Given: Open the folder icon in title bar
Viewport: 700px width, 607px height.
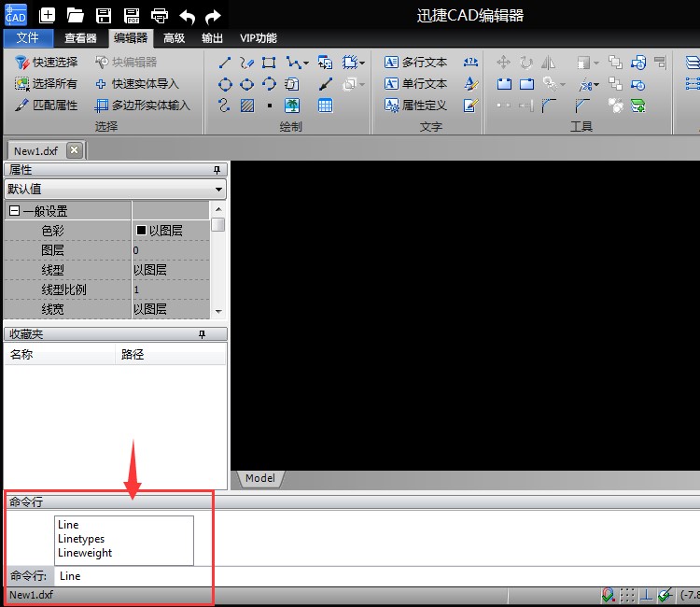Looking at the screenshot, I should click(76, 15).
